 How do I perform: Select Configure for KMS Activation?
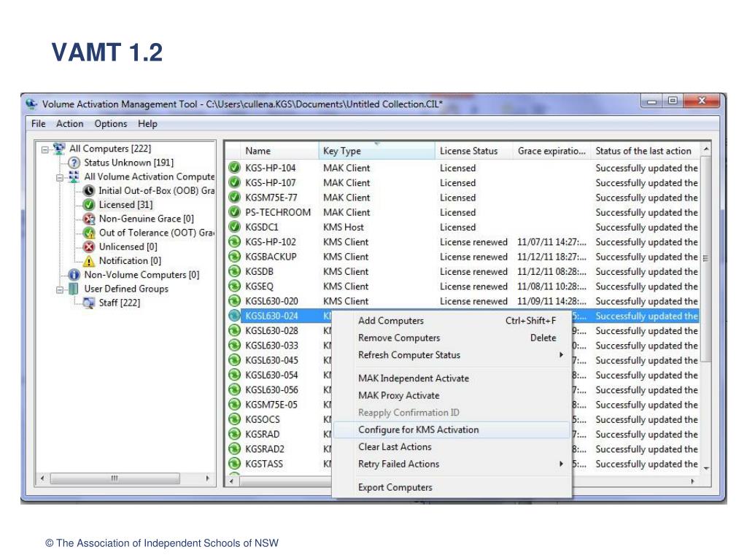[x=452, y=429]
